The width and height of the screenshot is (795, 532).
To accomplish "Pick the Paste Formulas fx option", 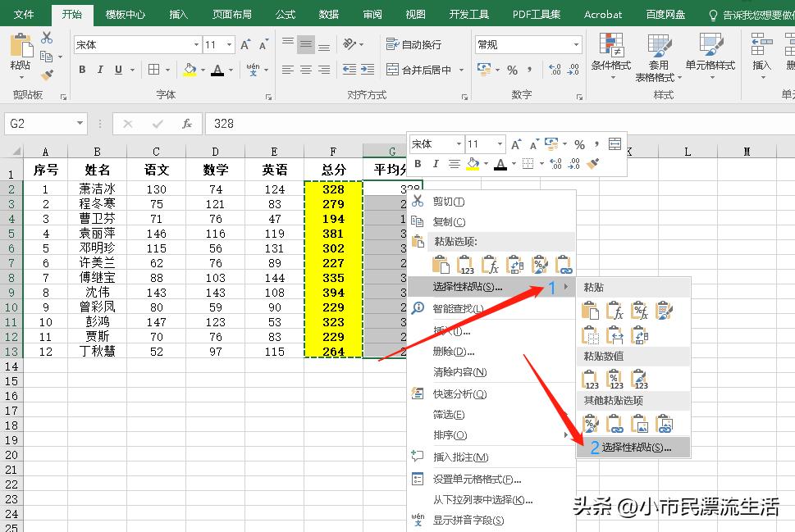I will click(x=491, y=262).
